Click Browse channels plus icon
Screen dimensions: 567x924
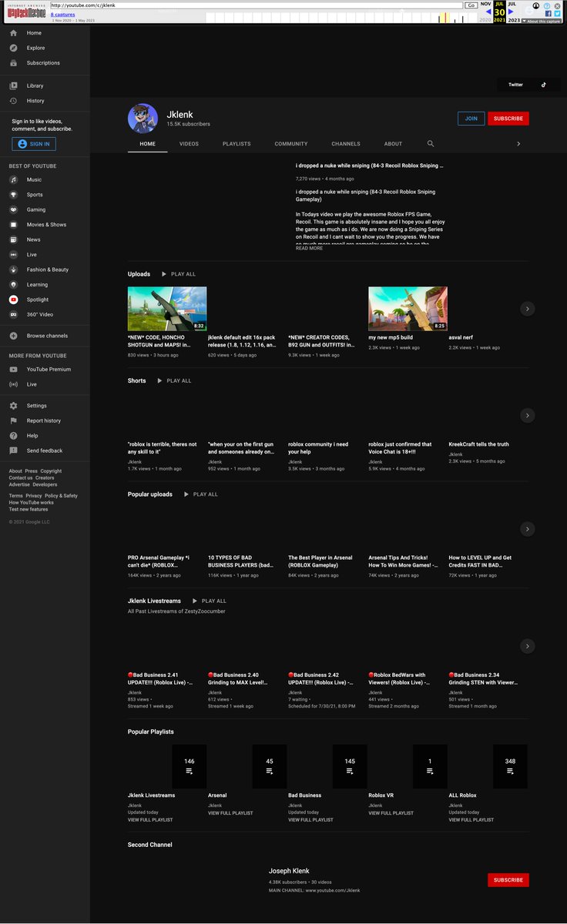13,336
